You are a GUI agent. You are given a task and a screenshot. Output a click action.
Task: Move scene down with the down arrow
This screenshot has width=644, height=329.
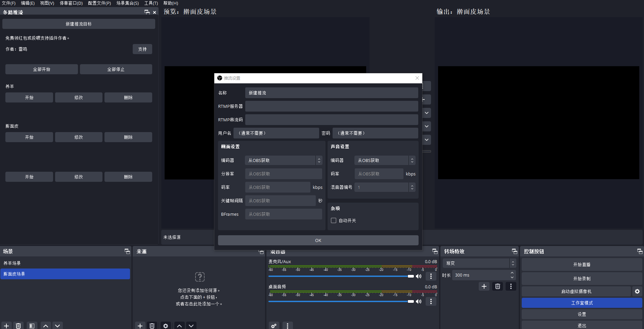pos(57,326)
